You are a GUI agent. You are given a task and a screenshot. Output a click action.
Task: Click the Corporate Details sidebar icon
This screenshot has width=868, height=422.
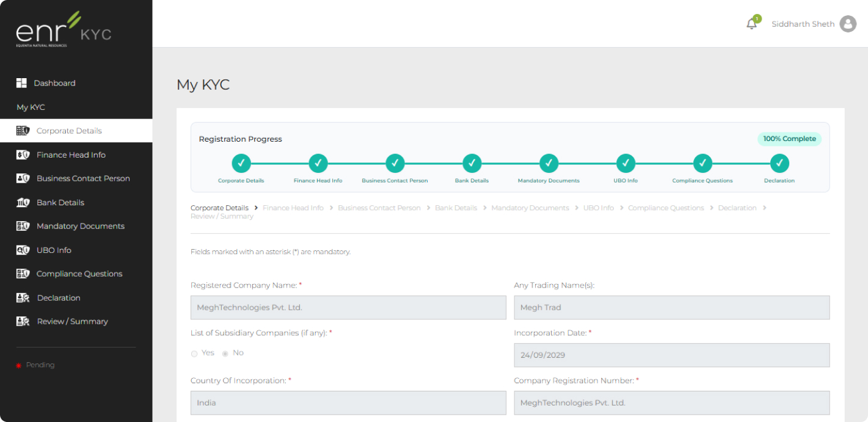tap(23, 131)
